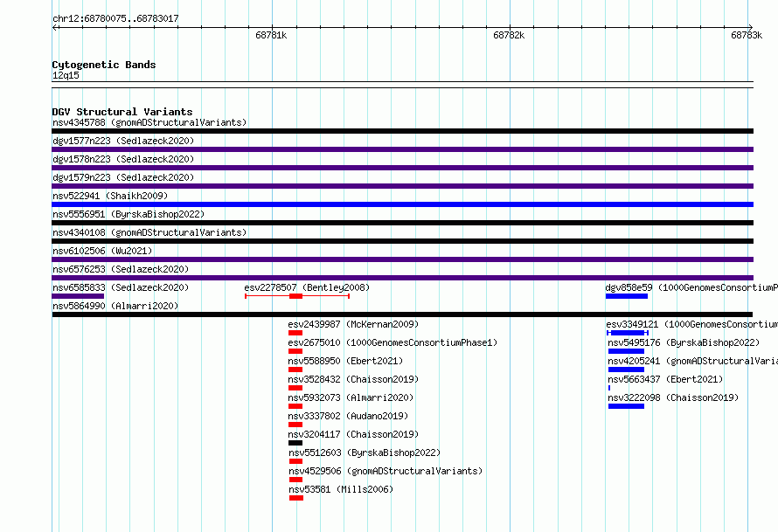Viewport: 778px width, 532px height.
Task: Click the DGV Structural Variants track title
Action: [x=122, y=112]
